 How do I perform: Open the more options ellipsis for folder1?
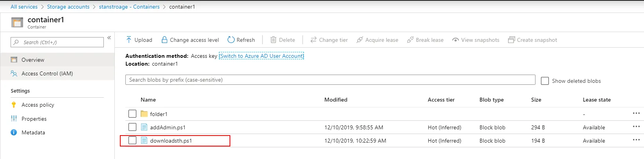636,113
